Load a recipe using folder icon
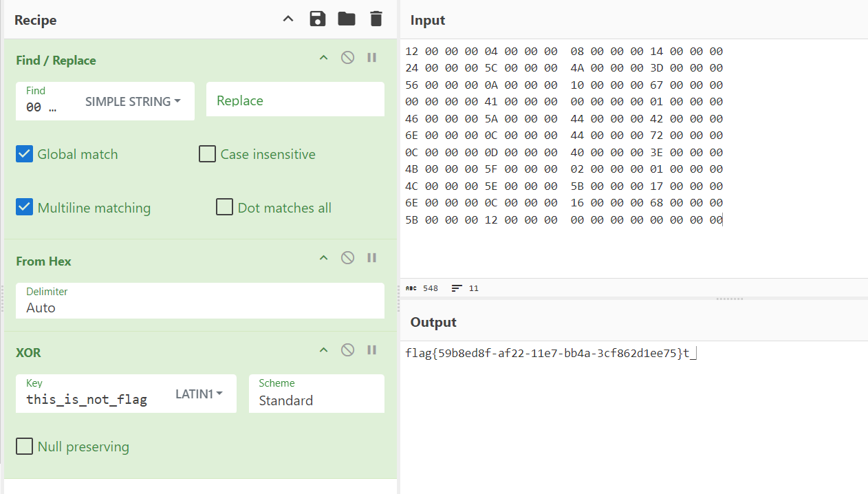This screenshot has width=868, height=494. click(347, 19)
